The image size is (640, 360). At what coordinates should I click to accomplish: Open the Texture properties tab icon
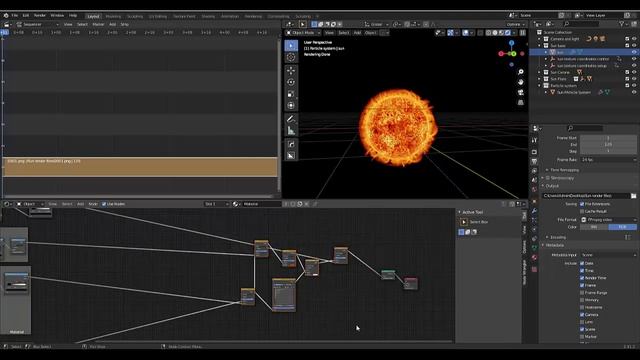pos(534,269)
